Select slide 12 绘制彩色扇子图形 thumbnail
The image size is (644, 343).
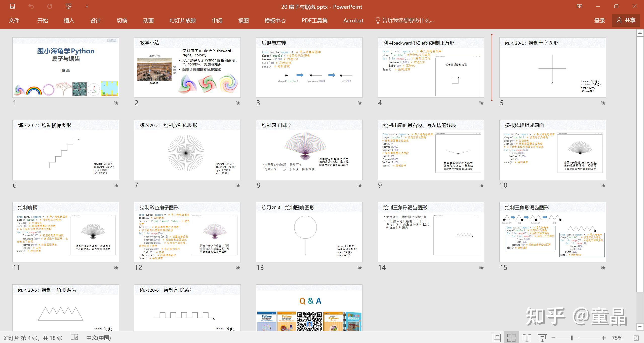pyautogui.click(x=187, y=232)
